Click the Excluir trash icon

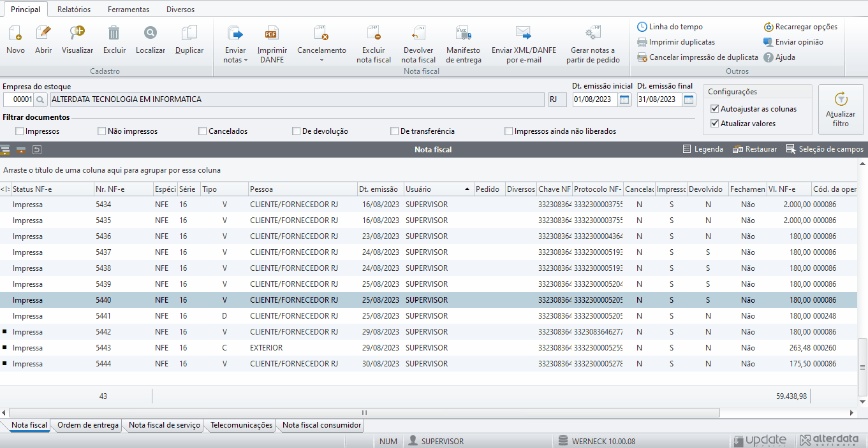coord(114,33)
